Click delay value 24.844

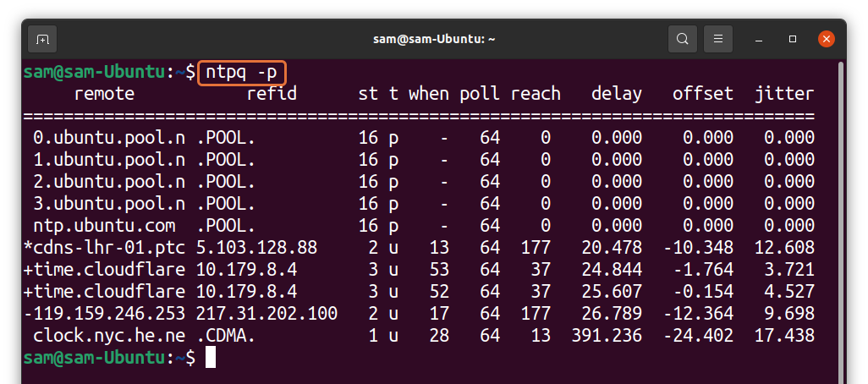pos(612,270)
